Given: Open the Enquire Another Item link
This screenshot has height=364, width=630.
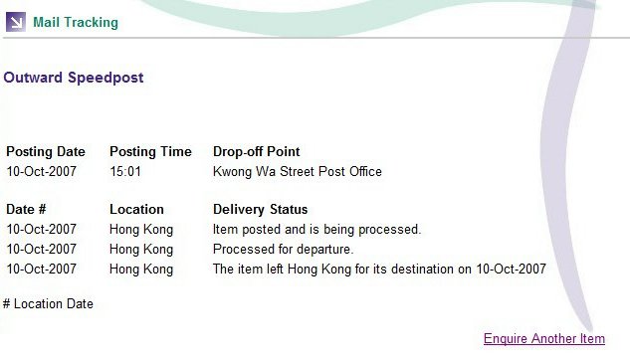Looking at the screenshot, I should 544,339.
